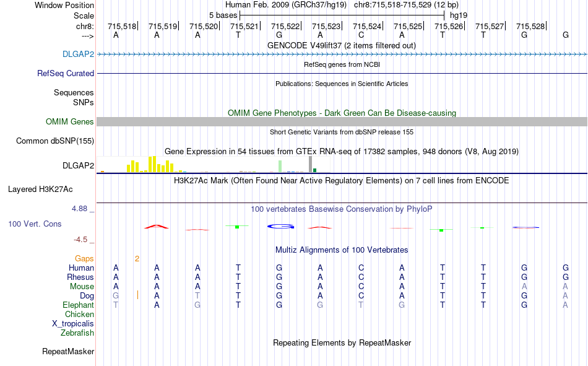The height and width of the screenshot is (366, 588).
Task: Click the RepeatMasker track label
Action: [x=68, y=351]
